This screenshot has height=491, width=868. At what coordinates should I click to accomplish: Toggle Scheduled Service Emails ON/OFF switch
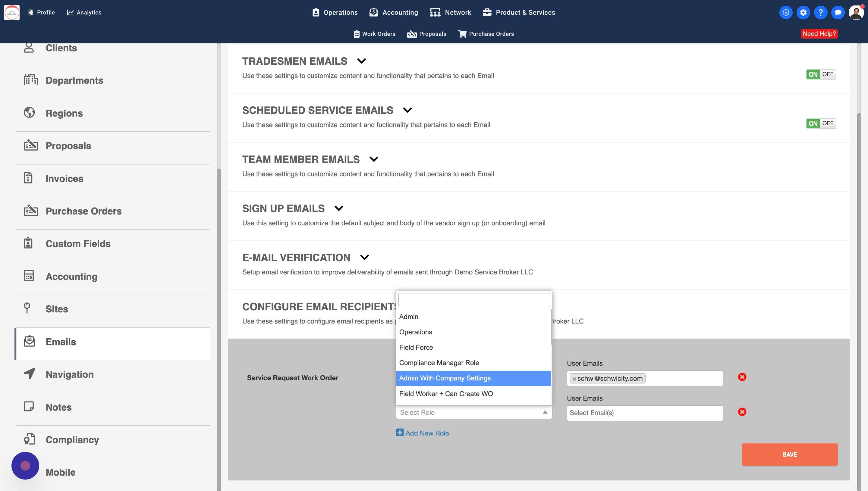(821, 124)
